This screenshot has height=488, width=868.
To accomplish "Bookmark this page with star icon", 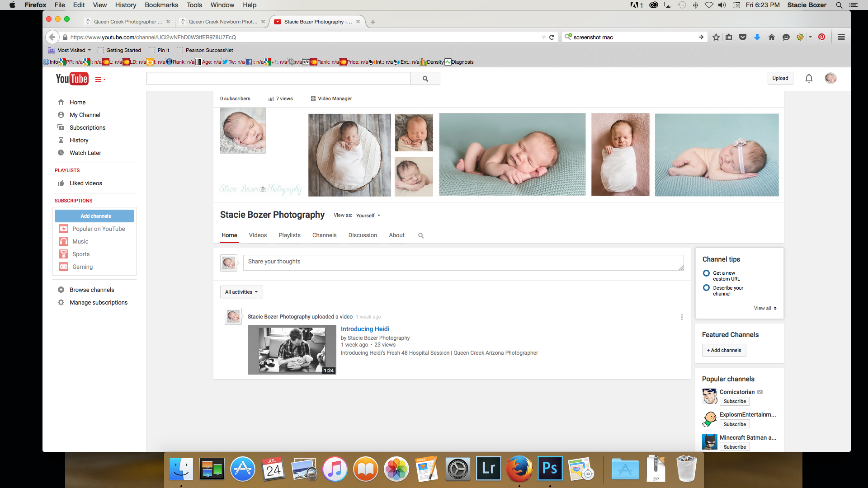I will pos(716,37).
